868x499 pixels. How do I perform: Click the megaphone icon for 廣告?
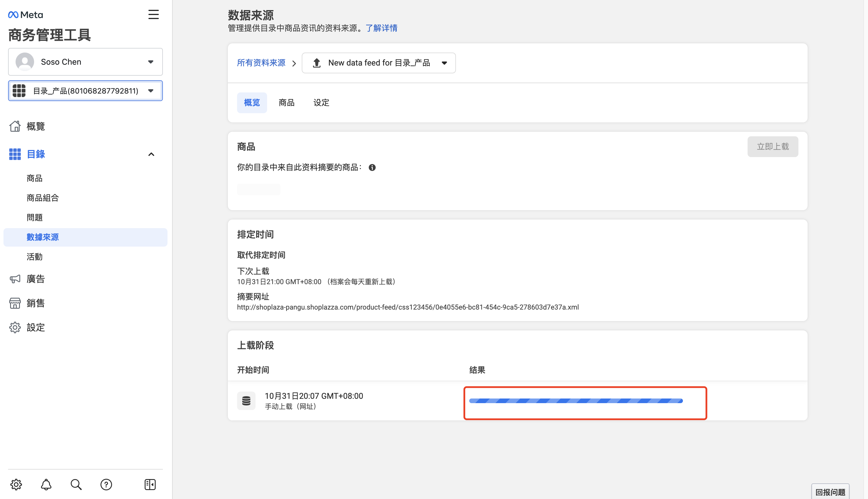click(15, 279)
